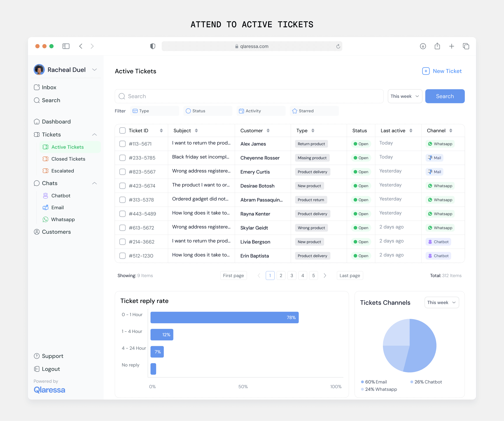Expand Racheal Duel account menu chevron
The image size is (504, 421).
94,70
